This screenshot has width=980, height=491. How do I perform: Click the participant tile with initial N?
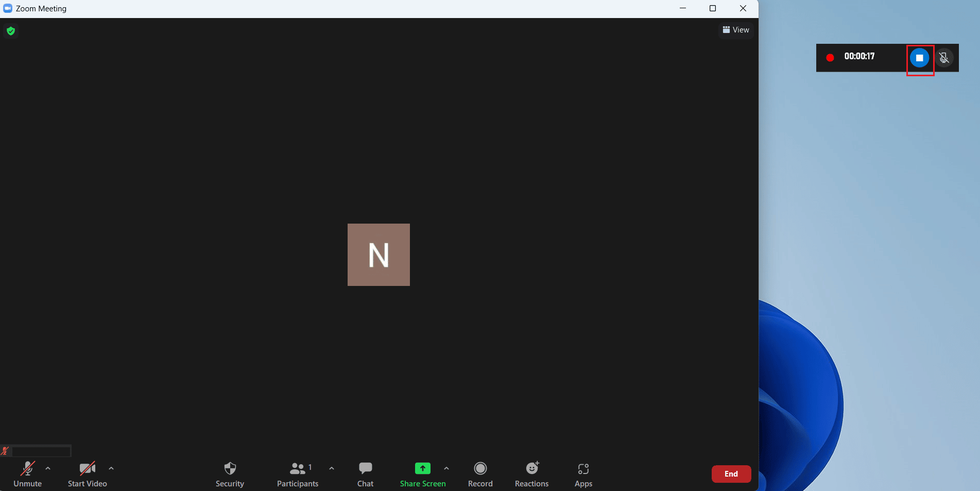tap(379, 255)
